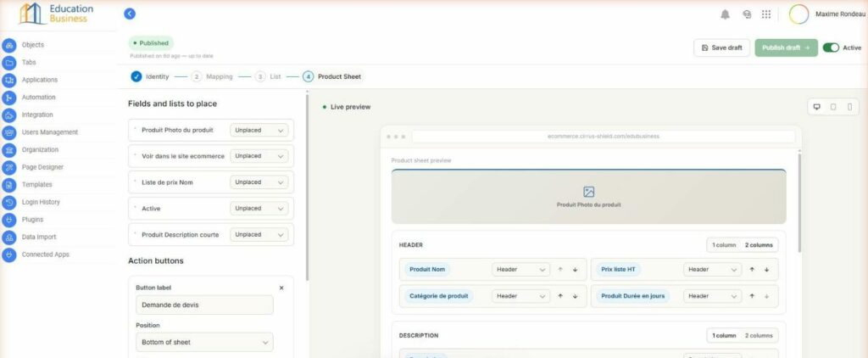The height and width of the screenshot is (358, 868).
Task: Click the Login History sidebar icon
Action: tap(8, 202)
